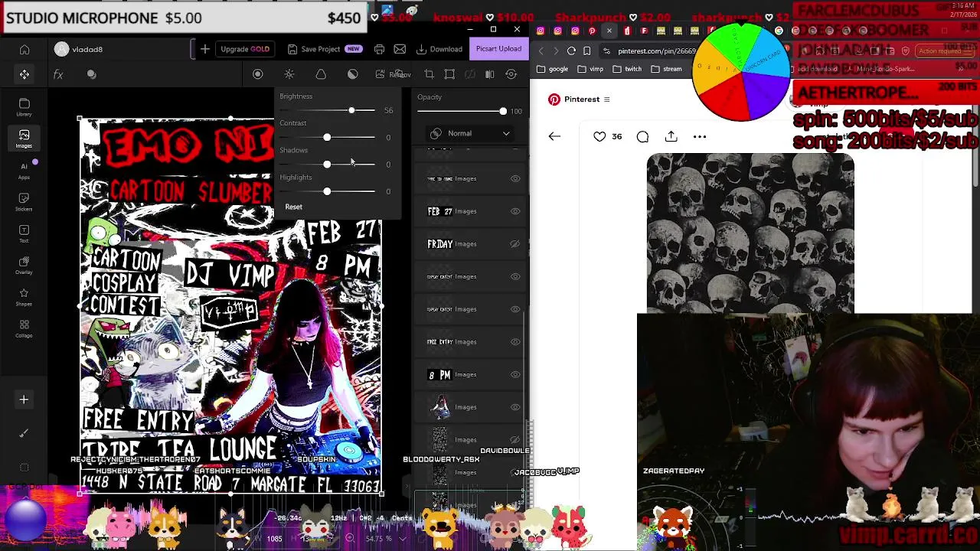Open the fx effects tool
Image resolution: width=980 pixels, height=551 pixels.
58,74
